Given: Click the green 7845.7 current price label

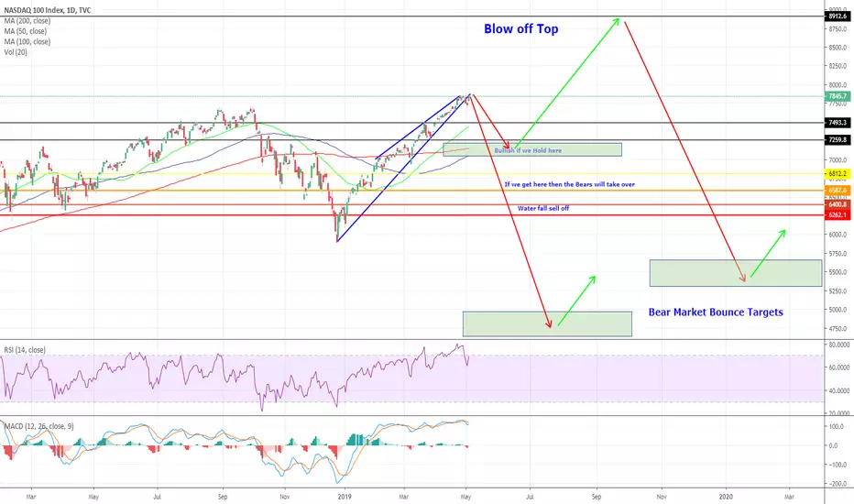Looking at the screenshot, I should [838, 96].
